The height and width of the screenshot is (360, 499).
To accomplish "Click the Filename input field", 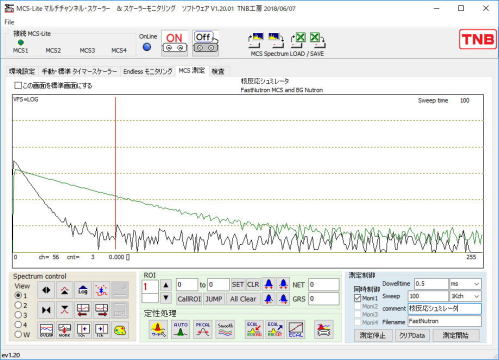I will 444,321.
